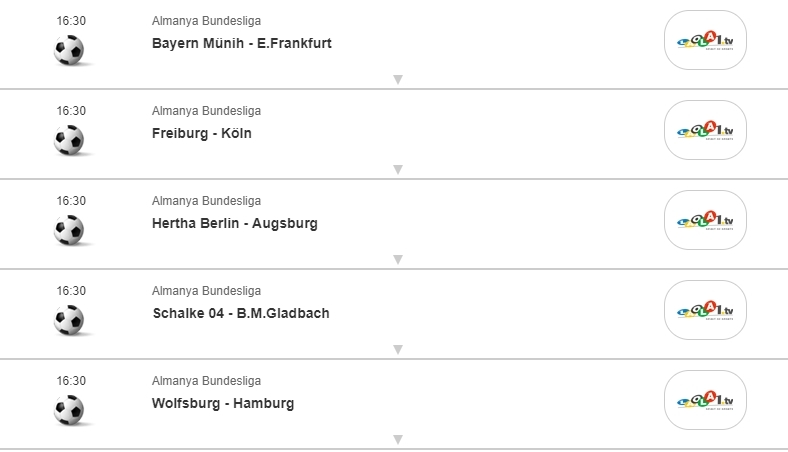788x452 pixels.
Task: Open channel logo for Freiburg - Köln
Action: [705, 130]
